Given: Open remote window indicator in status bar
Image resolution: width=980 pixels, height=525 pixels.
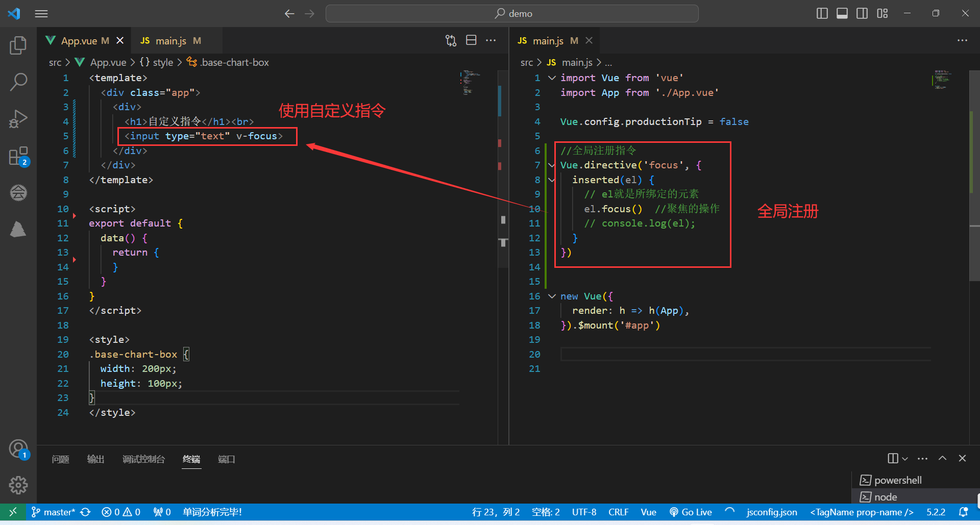Looking at the screenshot, I should (13, 512).
